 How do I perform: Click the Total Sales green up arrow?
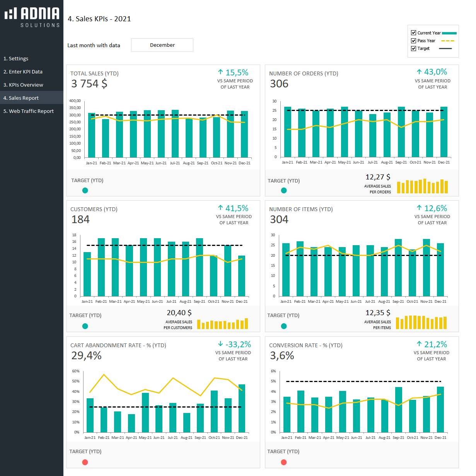(x=220, y=72)
